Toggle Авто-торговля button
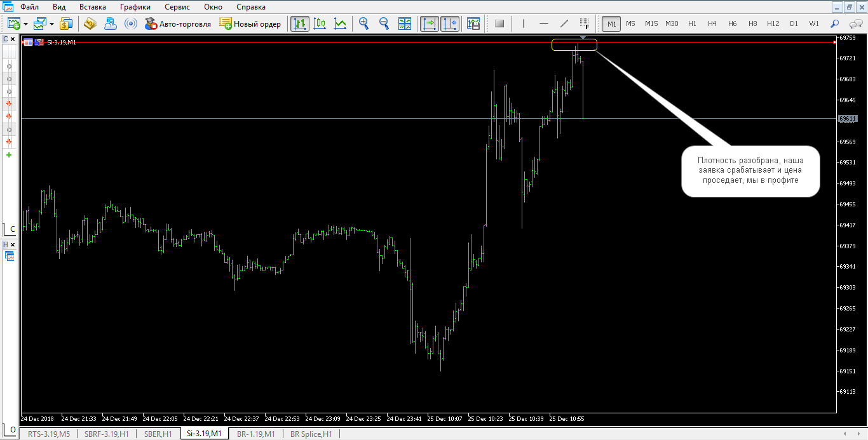This screenshot has height=440, width=868. [x=178, y=23]
